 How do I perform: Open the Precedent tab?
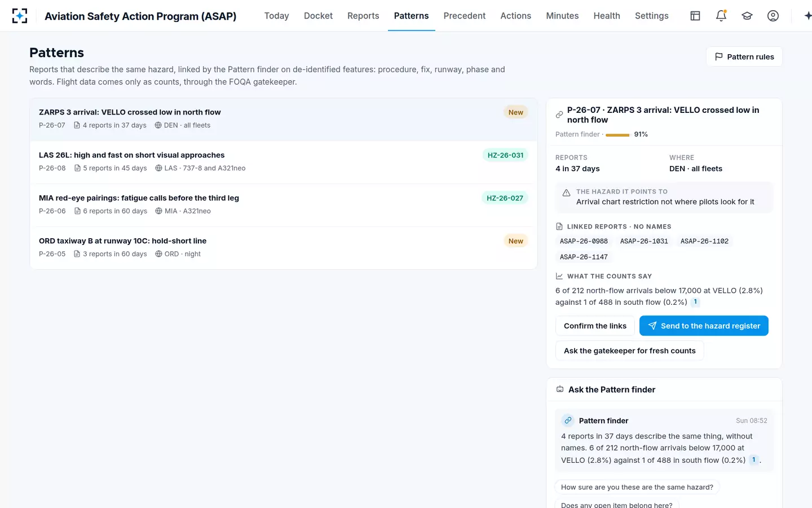[x=464, y=16]
